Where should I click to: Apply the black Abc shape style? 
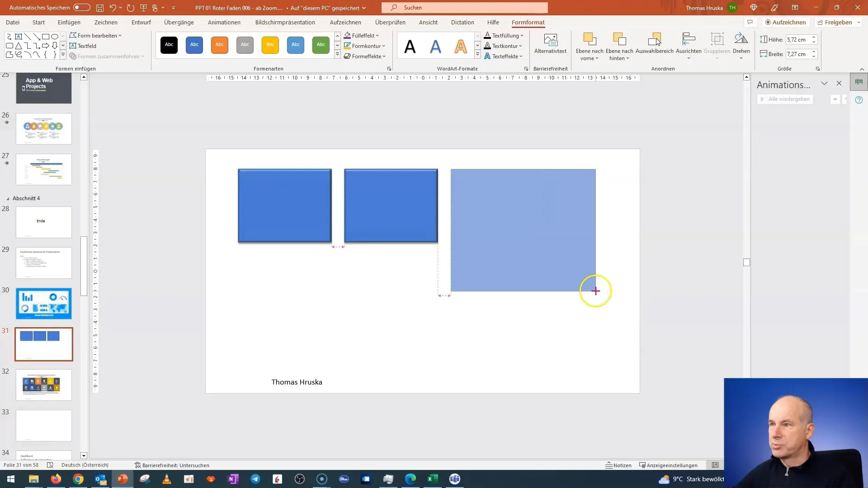pos(169,45)
